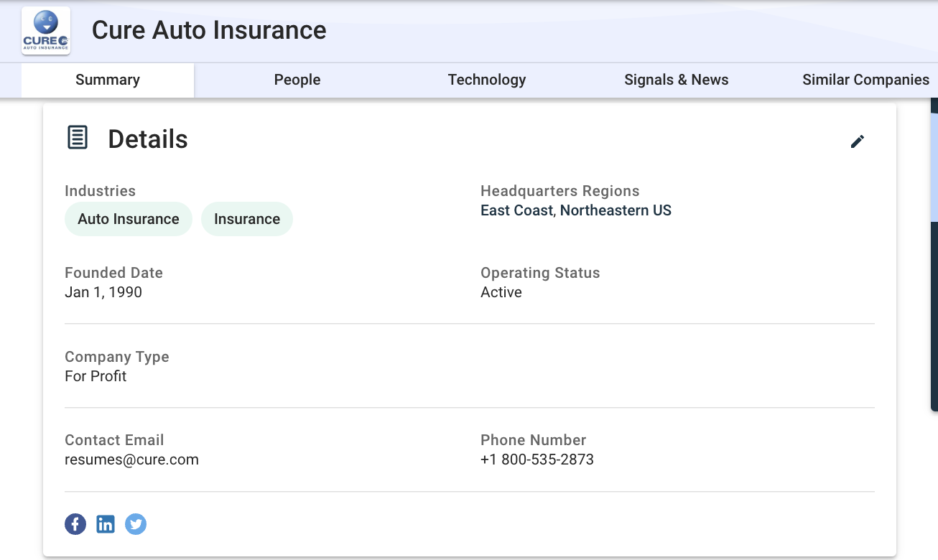Open the People tab

297,80
